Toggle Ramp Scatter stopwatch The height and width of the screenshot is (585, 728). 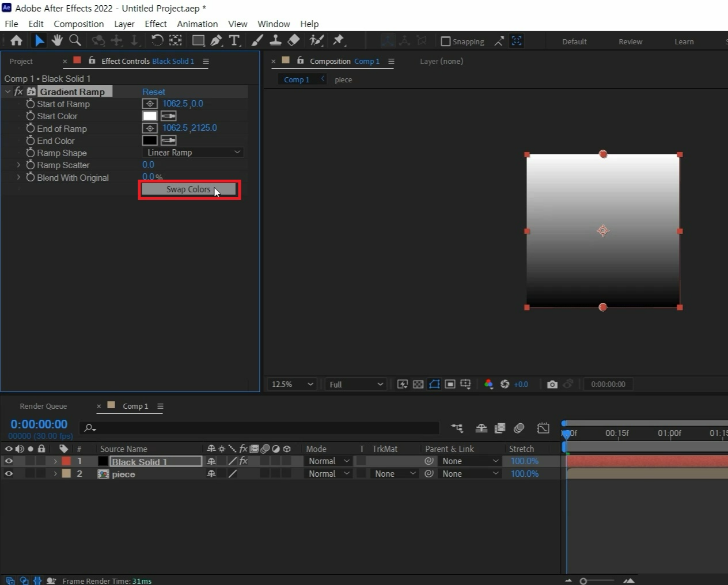[x=31, y=165]
